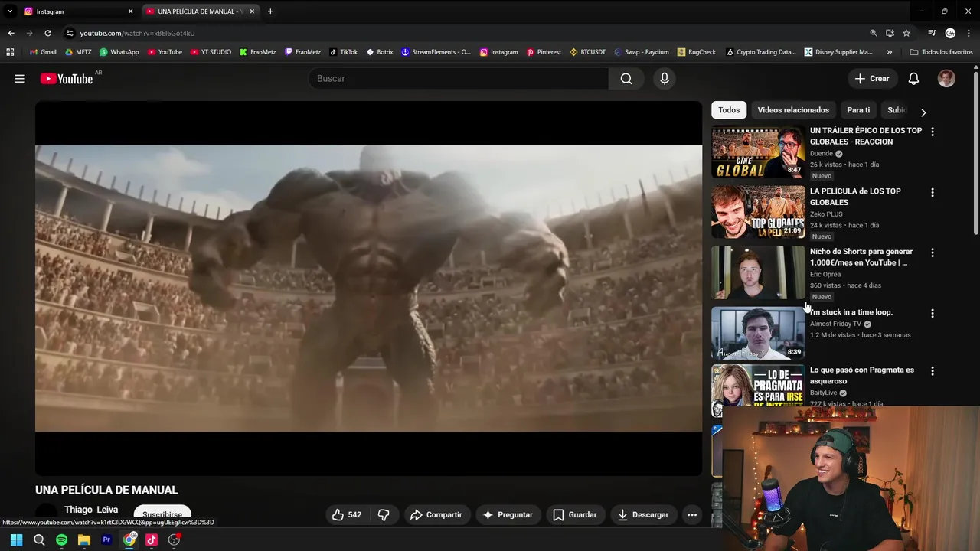980x551 pixels.
Task: Open options for Almost Friday TV video
Action: [x=932, y=313]
